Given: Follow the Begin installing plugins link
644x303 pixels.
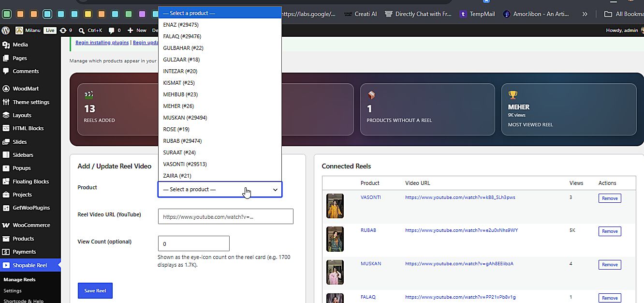Looking at the screenshot, I should pos(102,43).
